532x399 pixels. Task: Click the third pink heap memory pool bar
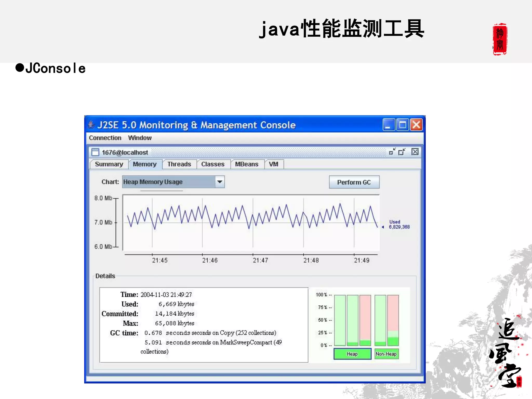pyautogui.click(x=365, y=320)
